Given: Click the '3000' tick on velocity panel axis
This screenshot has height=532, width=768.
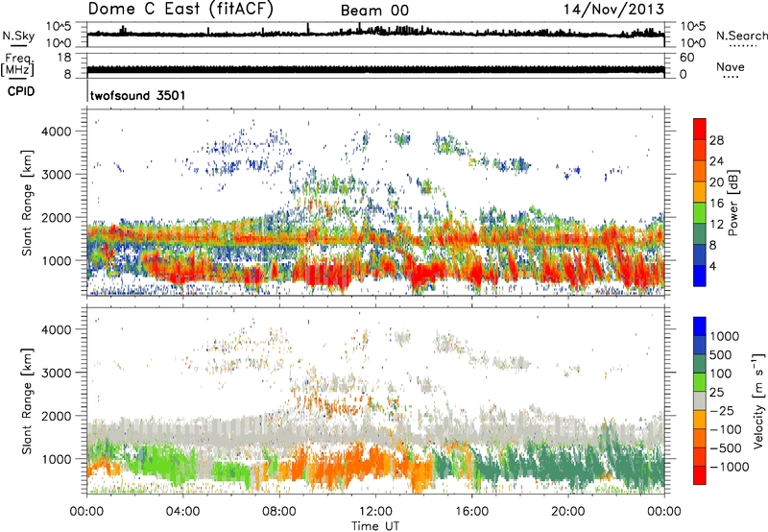Looking at the screenshot, I should tap(58, 373).
